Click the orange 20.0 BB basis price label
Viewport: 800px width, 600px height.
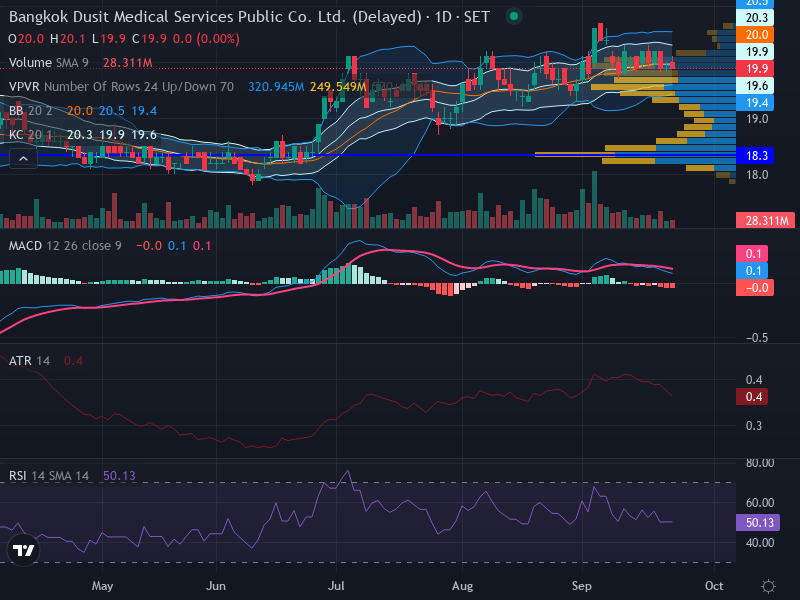coord(755,35)
